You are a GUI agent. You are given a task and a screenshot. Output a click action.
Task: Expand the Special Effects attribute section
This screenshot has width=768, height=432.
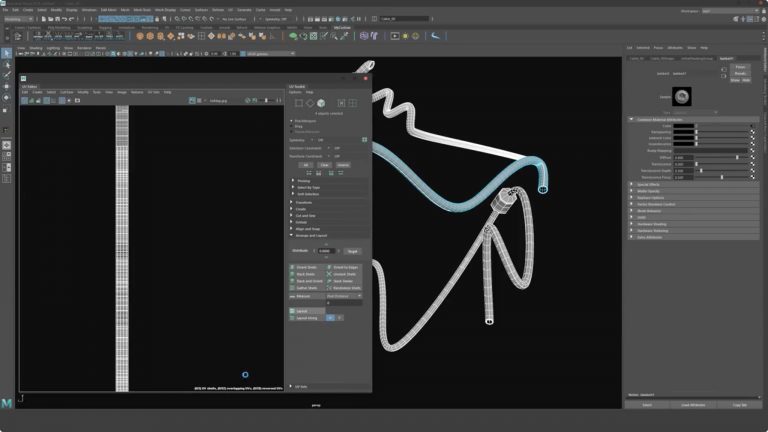click(650, 185)
